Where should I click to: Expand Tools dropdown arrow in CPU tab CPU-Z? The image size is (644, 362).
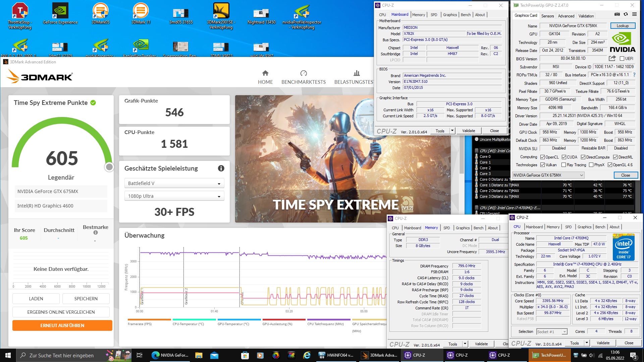[587, 343]
